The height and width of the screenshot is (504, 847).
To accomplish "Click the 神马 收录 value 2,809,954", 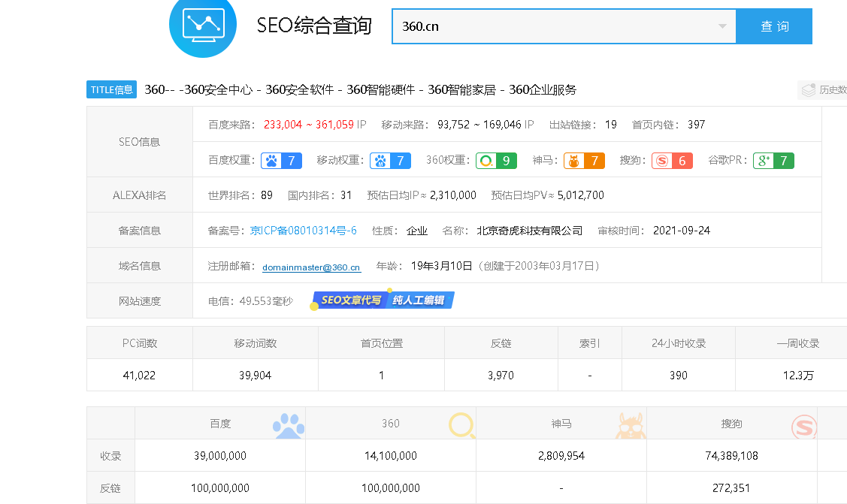I will click(x=561, y=456).
